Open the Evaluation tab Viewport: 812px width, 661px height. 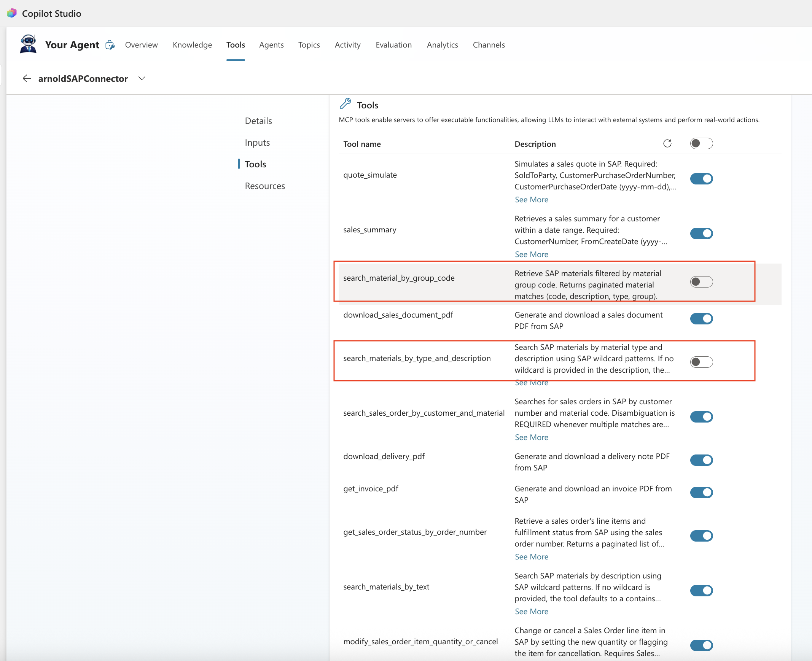click(393, 45)
